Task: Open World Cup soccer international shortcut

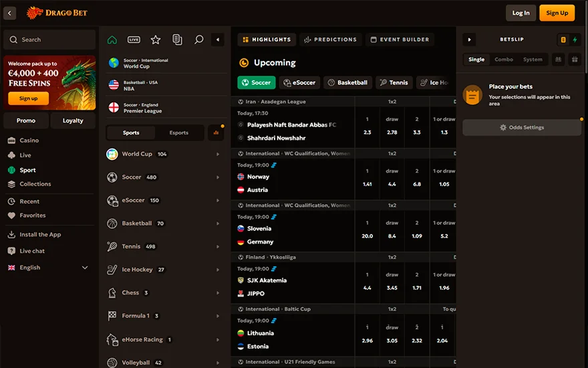Action: [x=166, y=63]
